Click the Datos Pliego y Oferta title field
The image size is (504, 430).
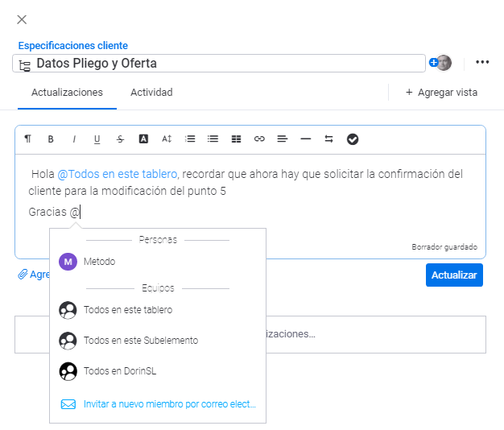[225, 64]
